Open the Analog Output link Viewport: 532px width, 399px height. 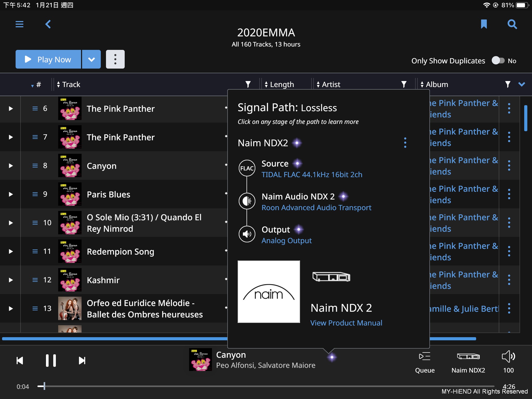point(287,241)
